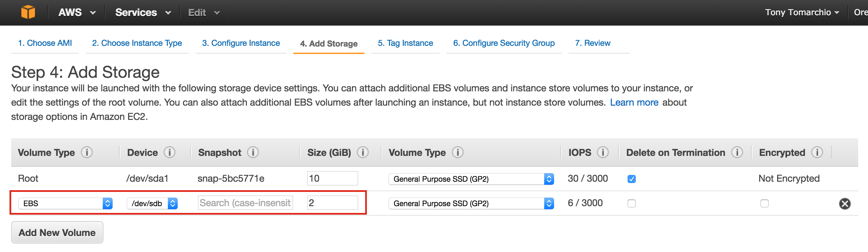Image resolution: width=868 pixels, height=252 pixels.
Task: Open info icon beside IOPS header
Action: [603, 152]
